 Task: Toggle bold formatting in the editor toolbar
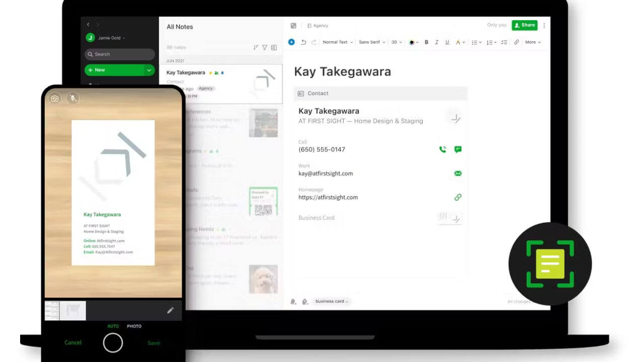(x=427, y=42)
